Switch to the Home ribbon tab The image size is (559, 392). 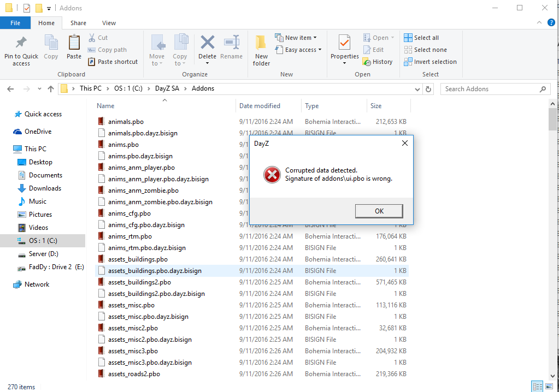[x=46, y=23]
